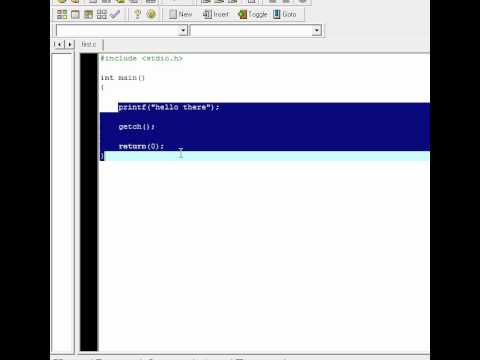Image resolution: width=480 pixels, height=360 pixels.
Task: Click the Rebuild All grid icon
Action: (x=102, y=14)
